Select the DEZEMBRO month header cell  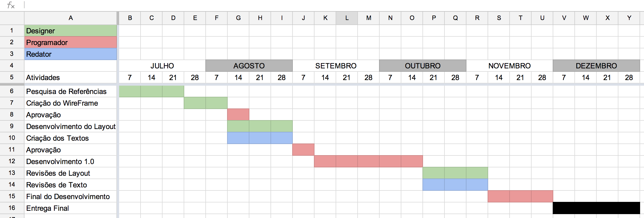(596, 66)
